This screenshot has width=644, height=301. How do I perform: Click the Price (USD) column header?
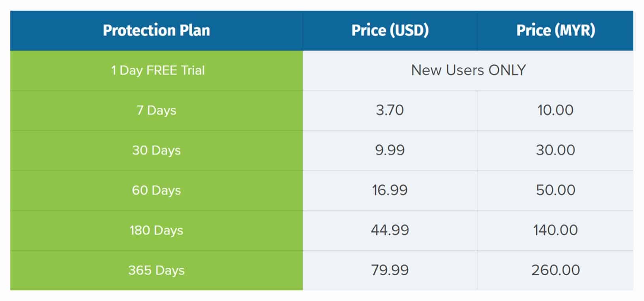click(390, 30)
